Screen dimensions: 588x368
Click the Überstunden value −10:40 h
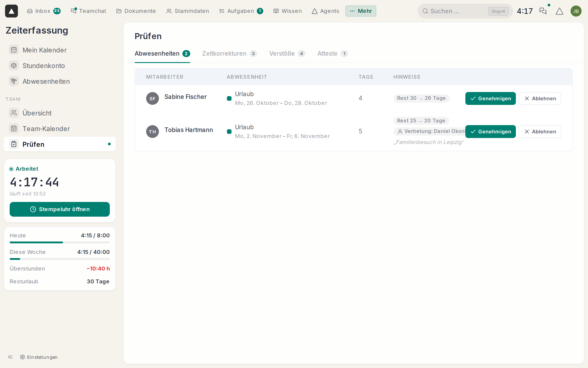98,268
